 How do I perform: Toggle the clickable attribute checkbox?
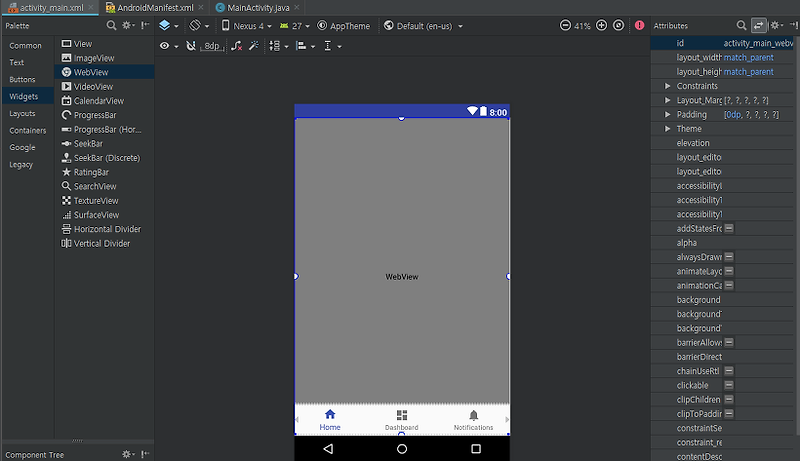click(x=729, y=385)
